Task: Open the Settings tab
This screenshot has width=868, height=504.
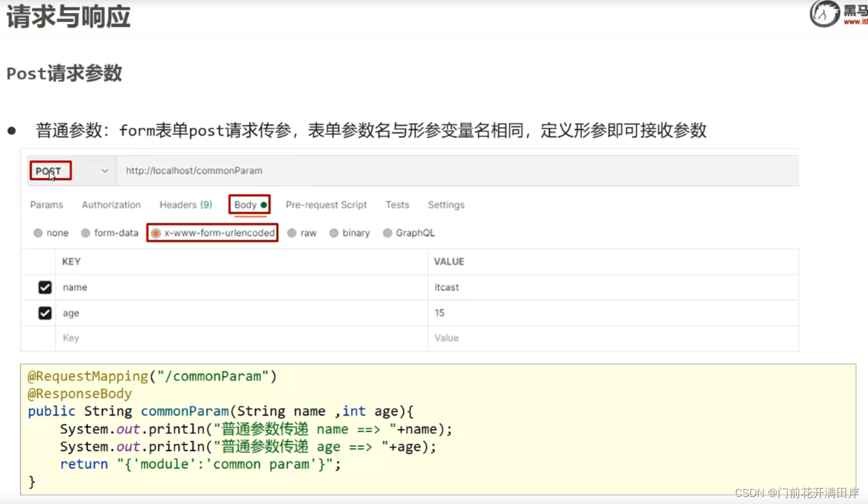Action: pyautogui.click(x=446, y=205)
